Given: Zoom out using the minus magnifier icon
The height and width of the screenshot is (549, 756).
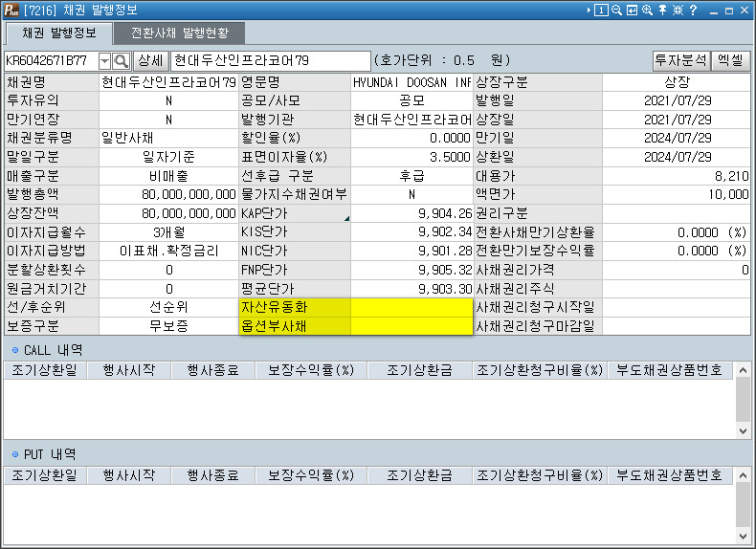Looking at the screenshot, I should 616,11.
